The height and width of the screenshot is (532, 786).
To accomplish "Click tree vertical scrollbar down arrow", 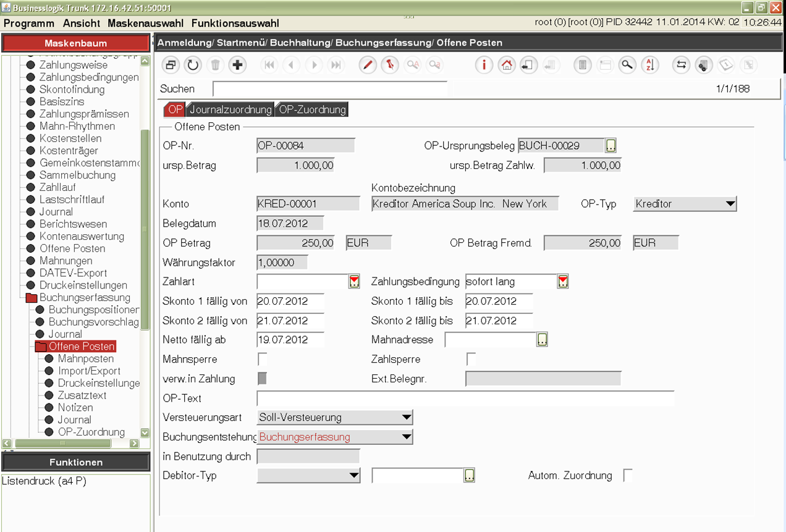I will [x=145, y=433].
